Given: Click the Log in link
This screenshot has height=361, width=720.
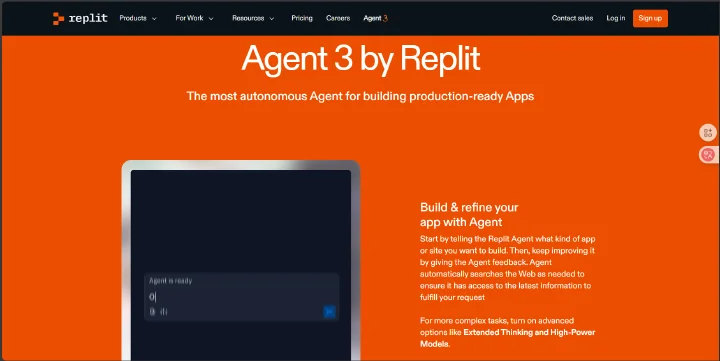Looking at the screenshot, I should coord(615,18).
